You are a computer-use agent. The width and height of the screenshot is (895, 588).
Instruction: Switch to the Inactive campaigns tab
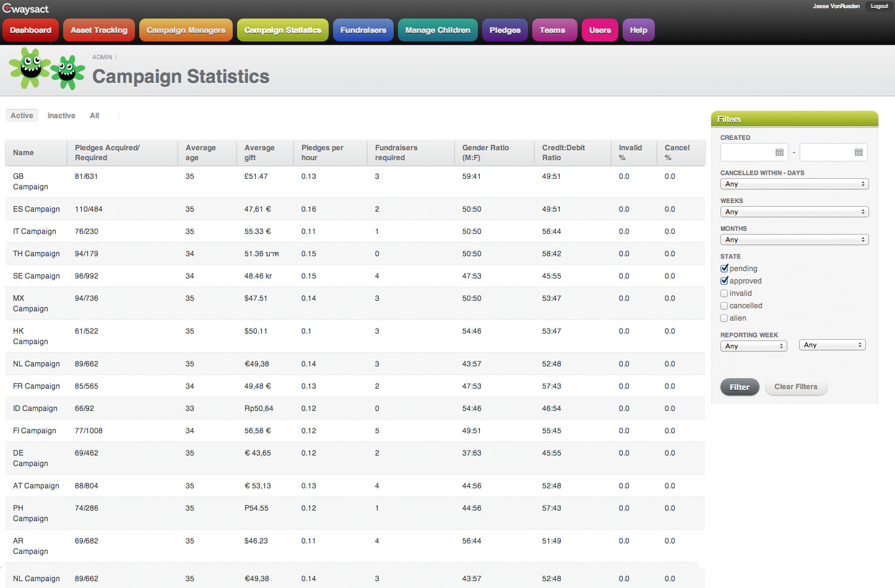click(61, 116)
